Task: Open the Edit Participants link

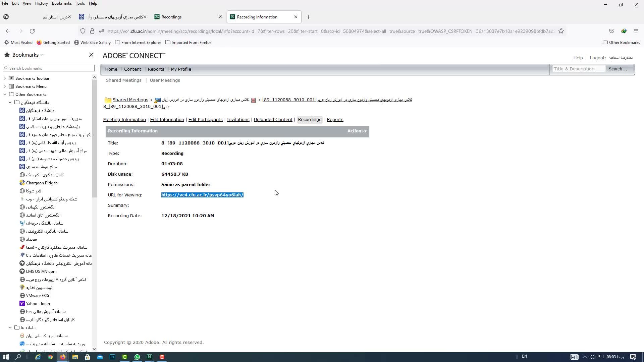Action: point(205,120)
